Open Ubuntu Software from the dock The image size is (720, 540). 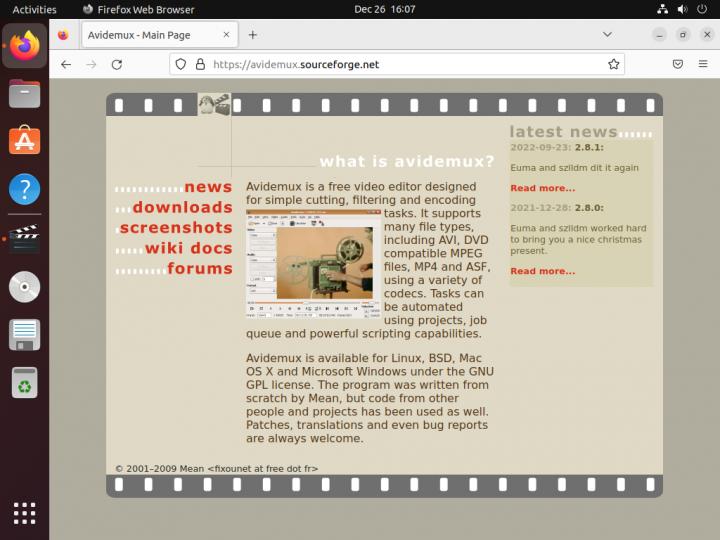point(24,141)
